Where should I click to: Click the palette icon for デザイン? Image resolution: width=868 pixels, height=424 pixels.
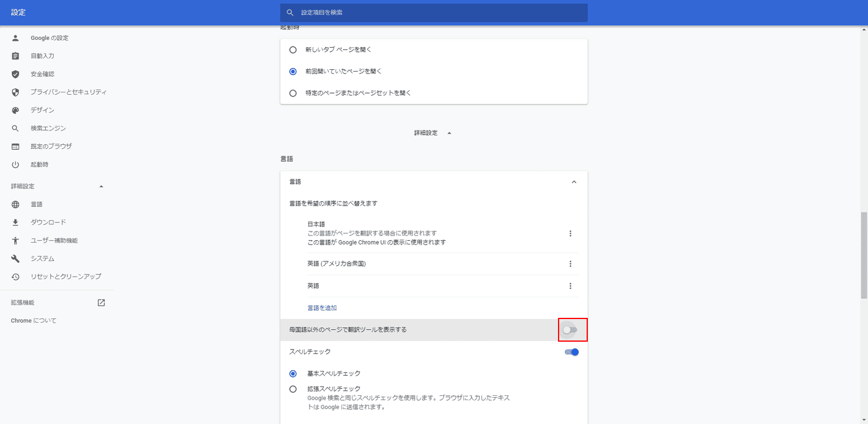tap(15, 110)
